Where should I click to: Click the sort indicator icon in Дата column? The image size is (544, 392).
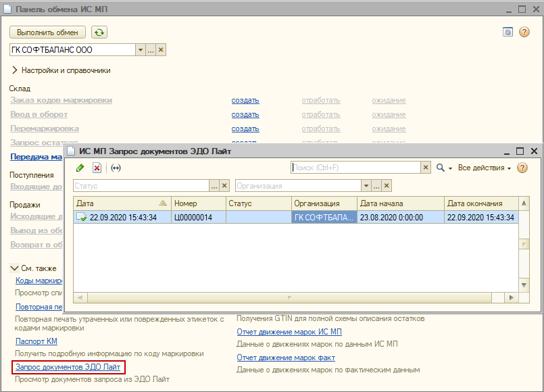pos(163,203)
